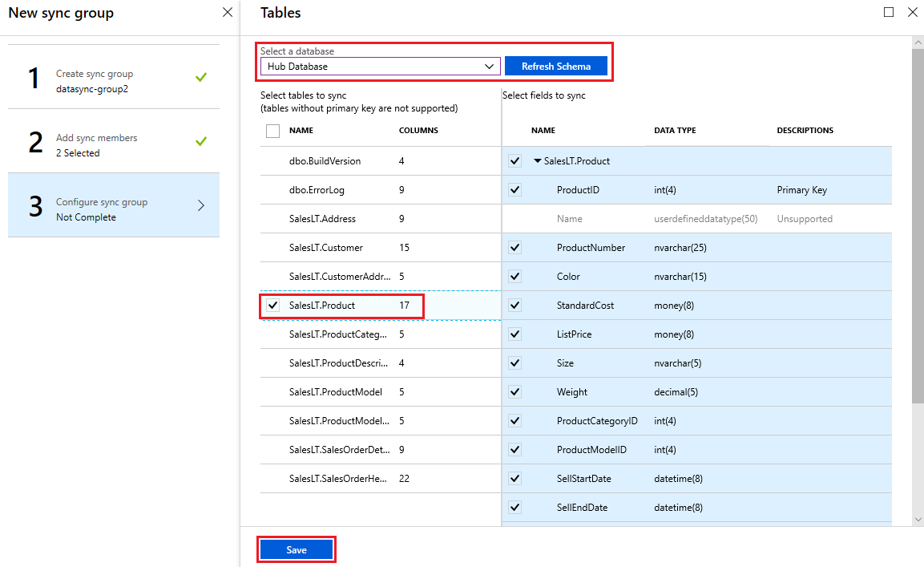Open the Select a database dropdown
Viewport: 924px width, 567px height.
(x=380, y=67)
